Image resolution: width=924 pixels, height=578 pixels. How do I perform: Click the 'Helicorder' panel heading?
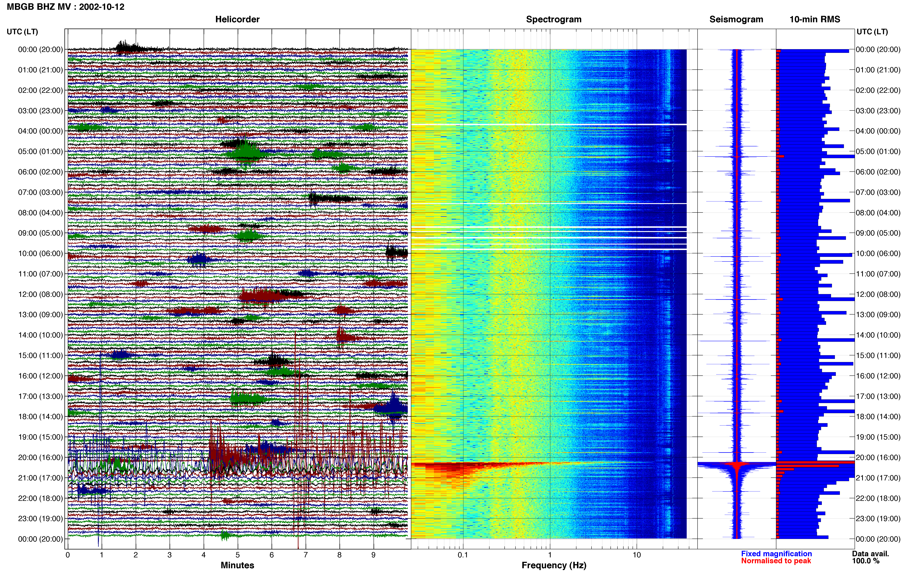[237, 20]
